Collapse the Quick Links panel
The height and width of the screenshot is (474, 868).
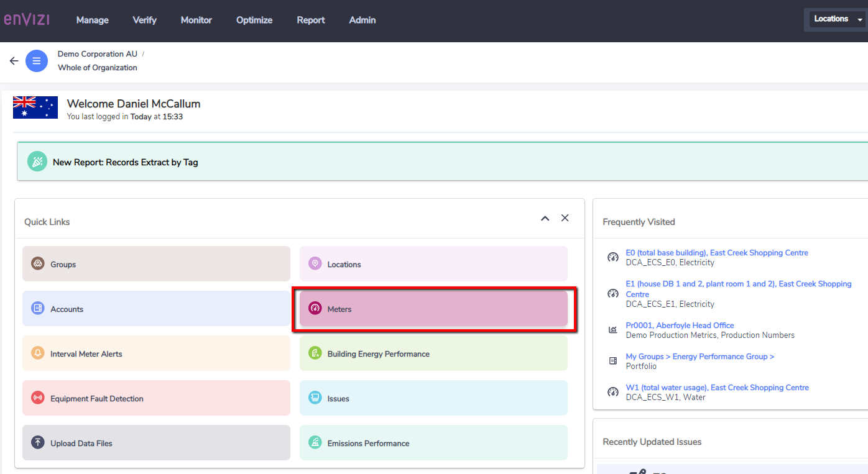(545, 218)
